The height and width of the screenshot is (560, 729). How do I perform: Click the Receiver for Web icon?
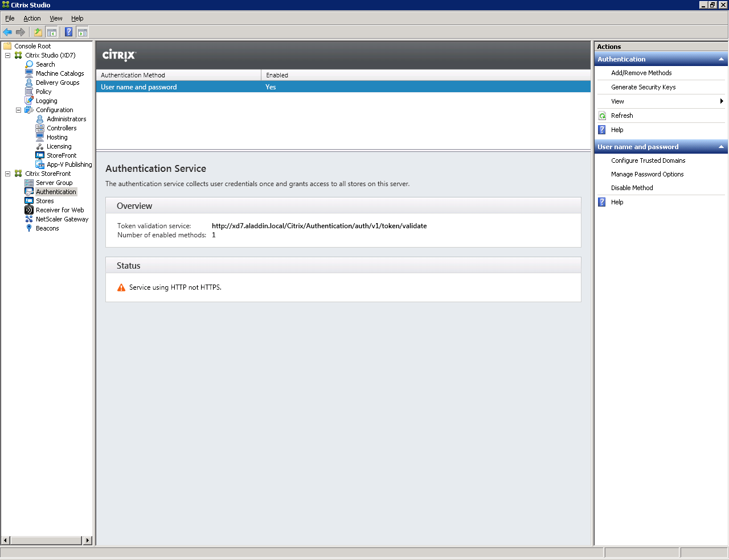29,210
